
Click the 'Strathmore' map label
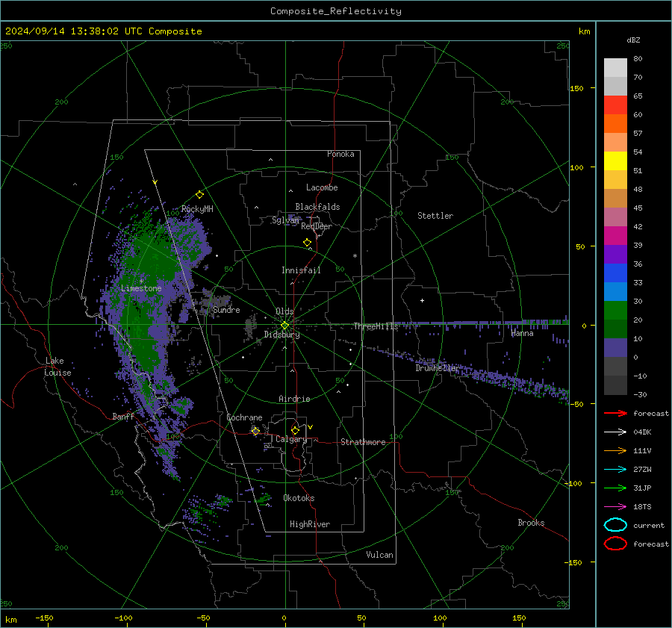[363, 442]
